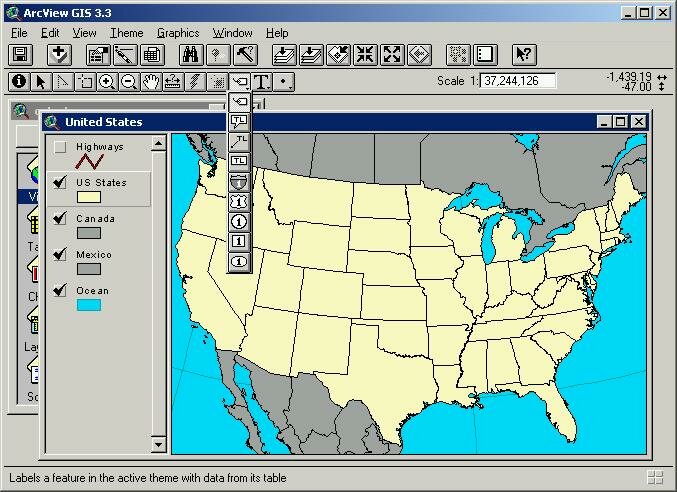Click the legend scrollbar up arrow
677x492 pixels.
pyautogui.click(x=158, y=143)
